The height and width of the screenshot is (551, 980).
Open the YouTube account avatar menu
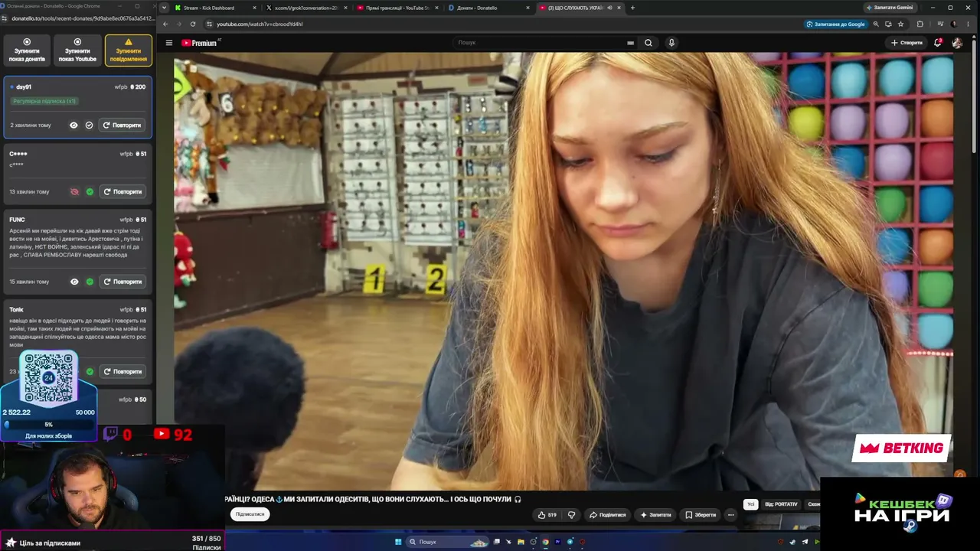[957, 43]
